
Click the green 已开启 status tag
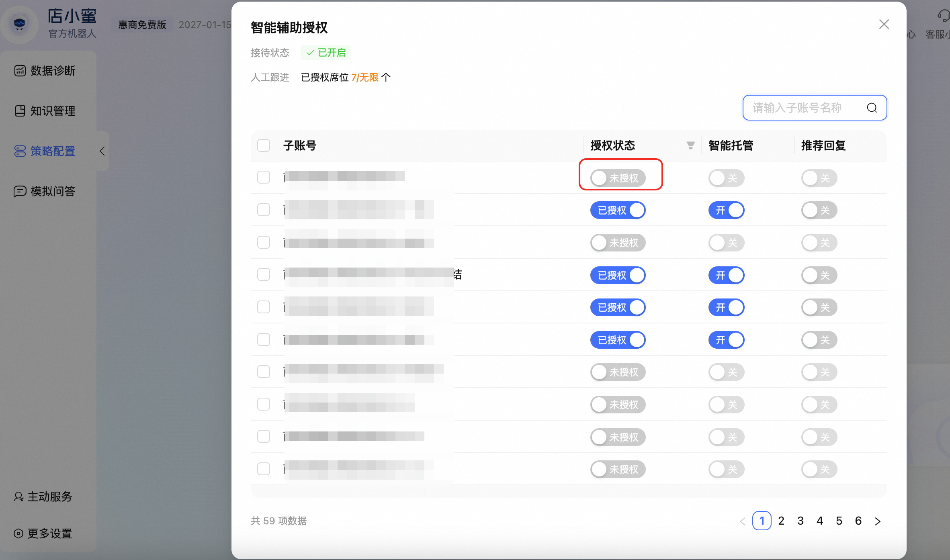tap(326, 53)
